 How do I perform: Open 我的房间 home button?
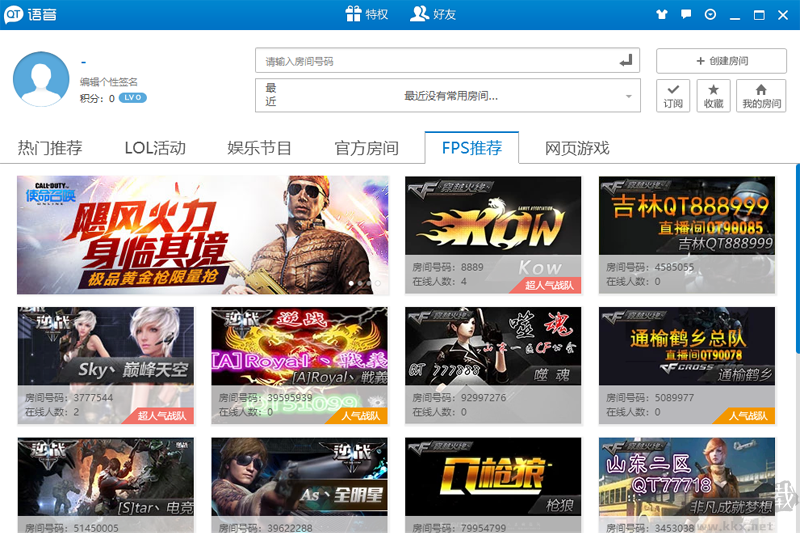pos(761,96)
